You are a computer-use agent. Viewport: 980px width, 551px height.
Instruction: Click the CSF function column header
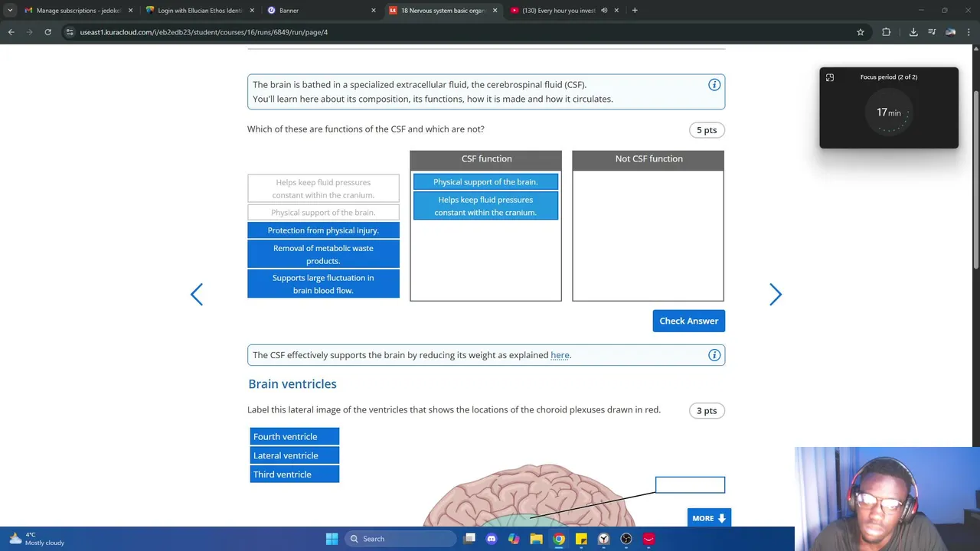[486, 159]
